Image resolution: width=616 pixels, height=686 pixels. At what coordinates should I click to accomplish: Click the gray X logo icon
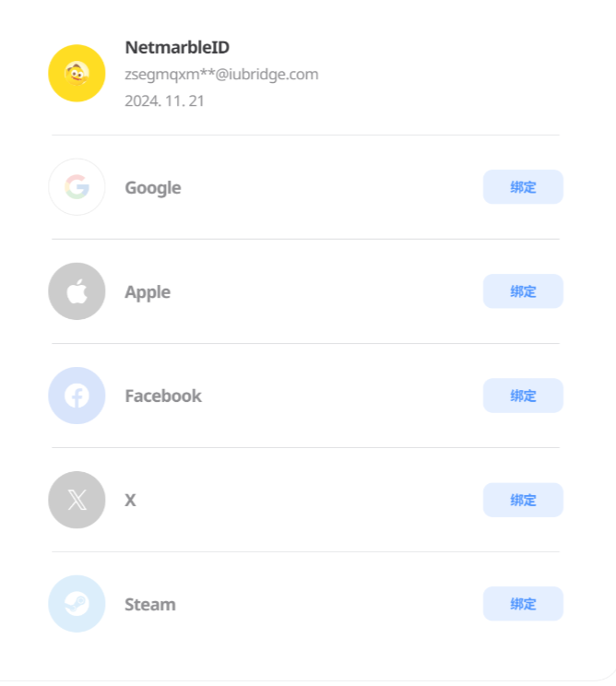pos(77,500)
